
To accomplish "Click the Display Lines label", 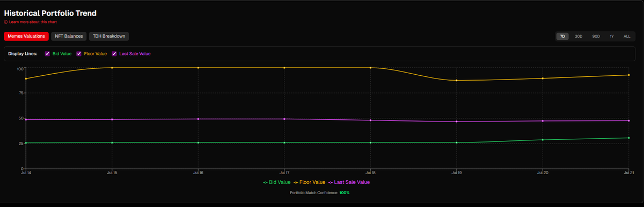I will [23, 54].
